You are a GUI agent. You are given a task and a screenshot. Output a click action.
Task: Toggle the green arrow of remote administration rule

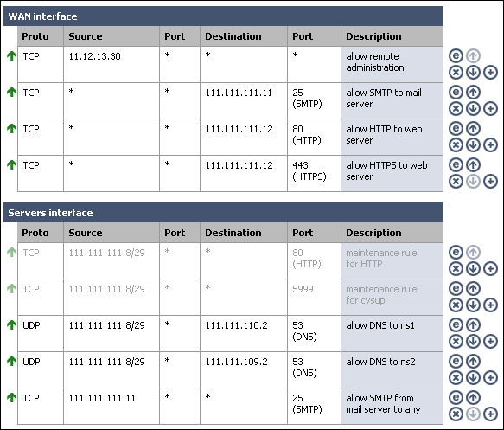(11, 56)
